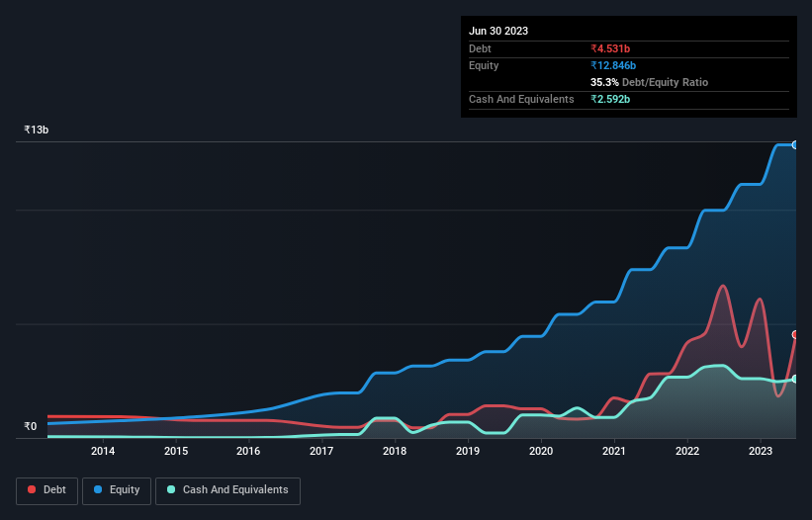This screenshot has height=520, width=812.
Task: Click the ₹2.592b cash value
Action: point(610,99)
